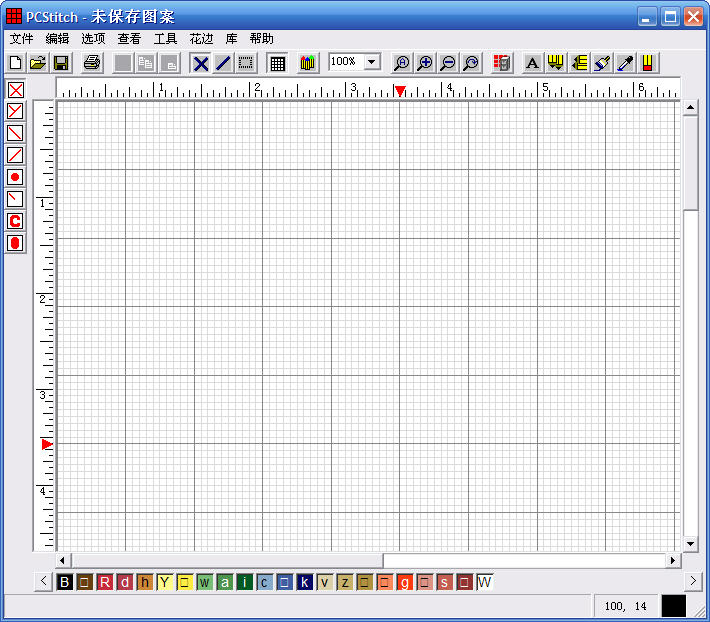Select the forward slash half stitch tool
The height and width of the screenshot is (622, 710).
click(15, 155)
